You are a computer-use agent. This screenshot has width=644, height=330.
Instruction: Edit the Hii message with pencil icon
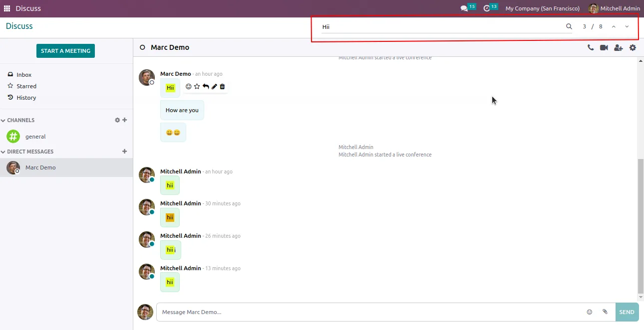214,86
